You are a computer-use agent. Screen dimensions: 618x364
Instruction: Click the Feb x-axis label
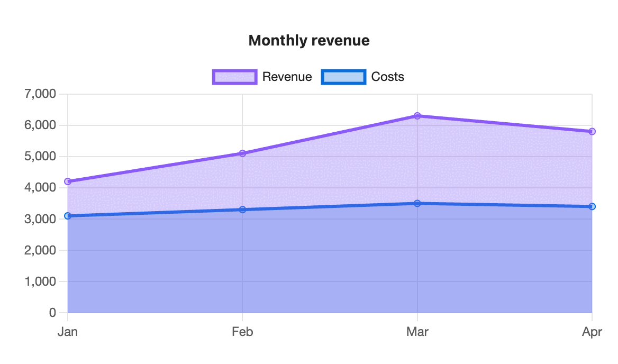point(242,332)
